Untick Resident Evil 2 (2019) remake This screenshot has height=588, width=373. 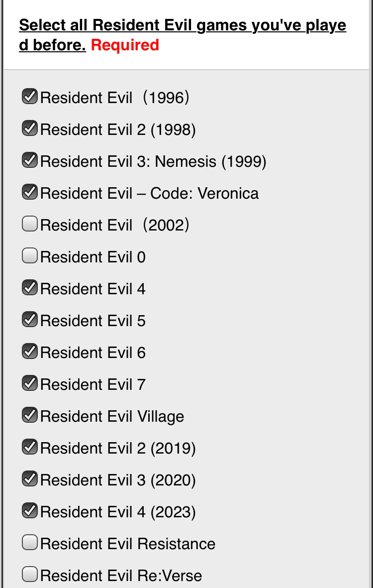tap(29, 447)
